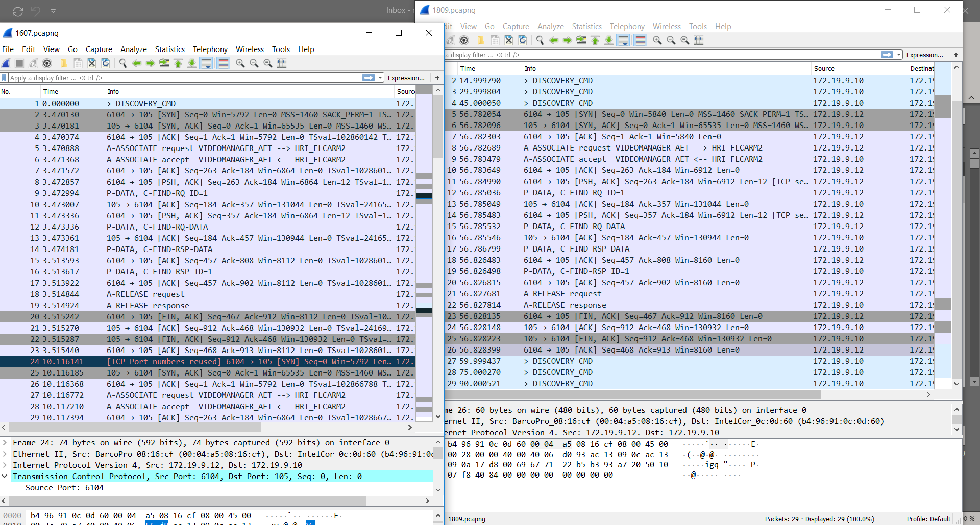Reset text to normal size in 1607.pcapng

tap(267, 63)
